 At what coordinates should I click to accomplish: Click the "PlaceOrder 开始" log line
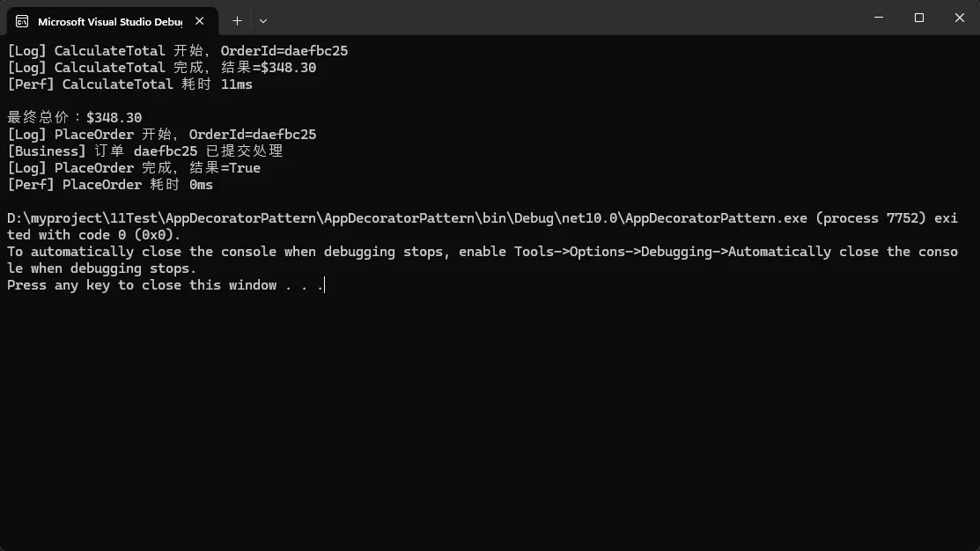click(161, 135)
